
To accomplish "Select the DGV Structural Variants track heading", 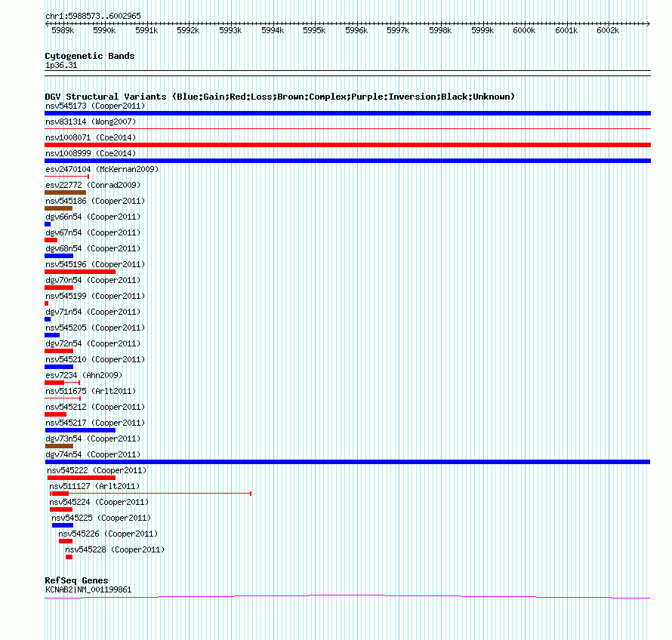I will pos(280,97).
